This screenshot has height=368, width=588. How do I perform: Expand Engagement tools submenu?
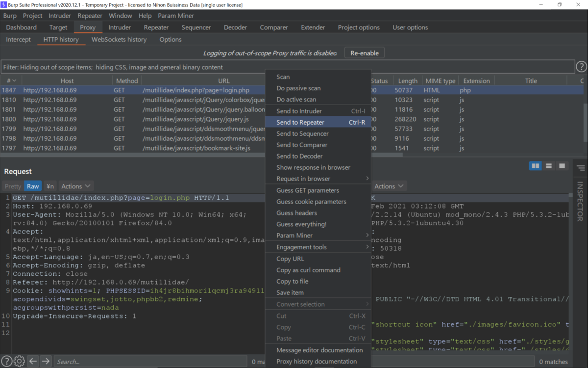click(x=318, y=247)
